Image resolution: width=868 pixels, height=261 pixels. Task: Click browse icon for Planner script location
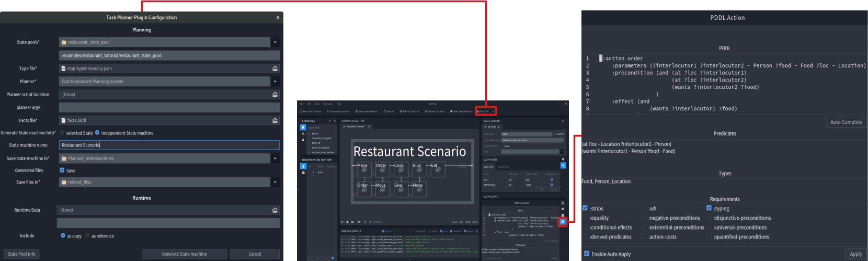pos(275,95)
